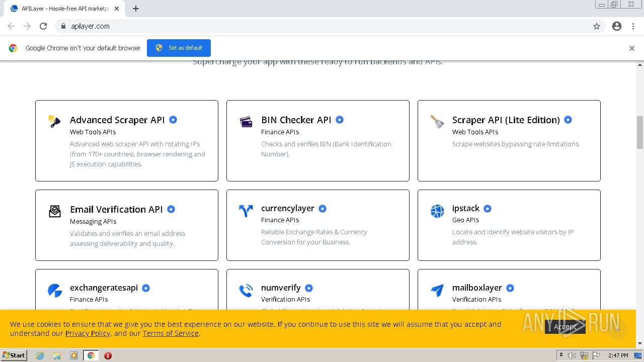Open the currencylayer title link
Image resolution: width=644 pixels, height=362 pixels.
coord(288,208)
